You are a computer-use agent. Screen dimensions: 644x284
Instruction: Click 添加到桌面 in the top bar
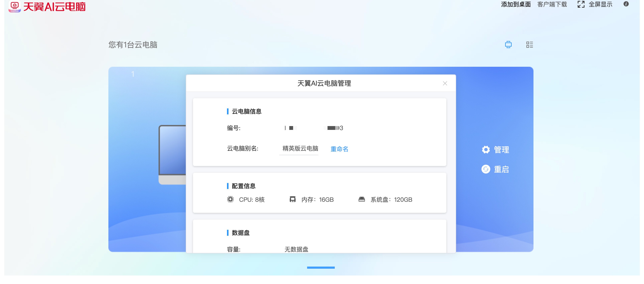516,4
